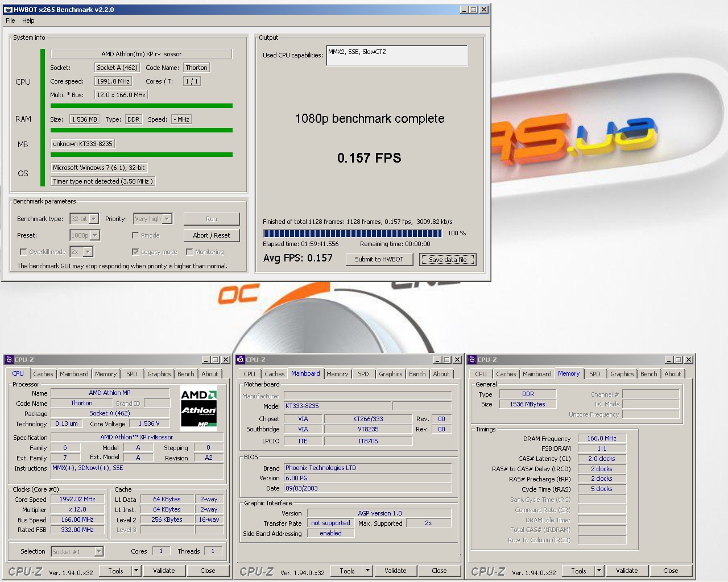Open the File menu in HWBOT
Screen dimensions: 728x582
(10, 20)
